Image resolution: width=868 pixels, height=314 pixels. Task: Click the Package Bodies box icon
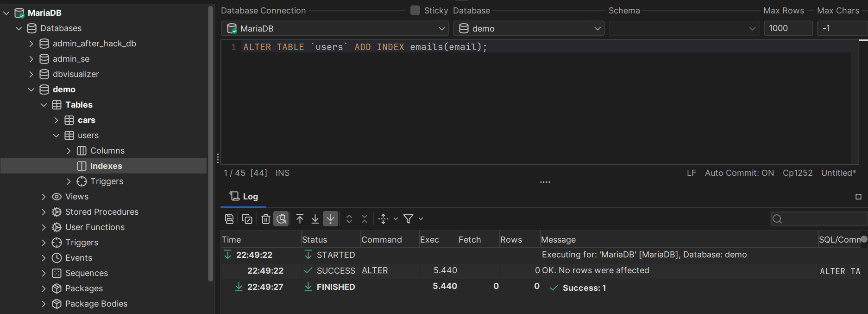click(57, 304)
